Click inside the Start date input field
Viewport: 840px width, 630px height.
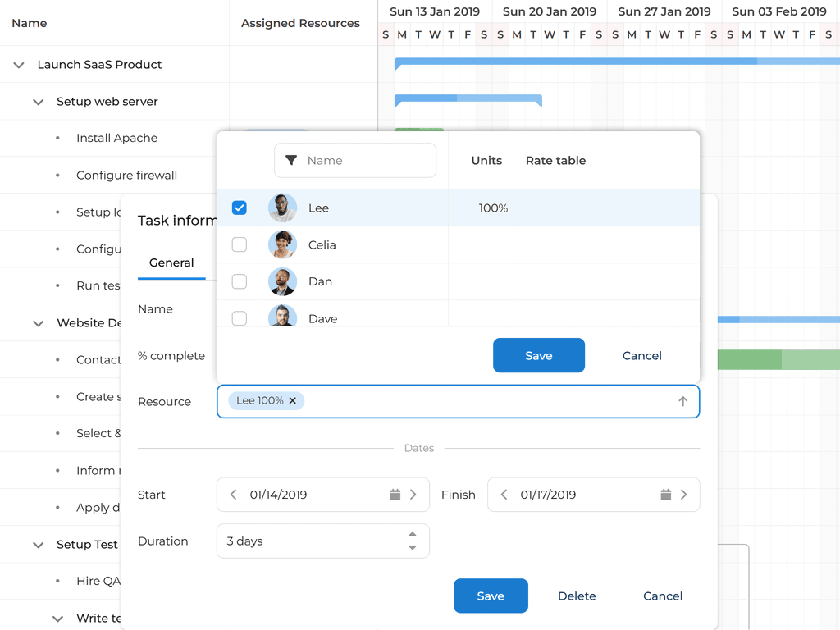pos(304,495)
